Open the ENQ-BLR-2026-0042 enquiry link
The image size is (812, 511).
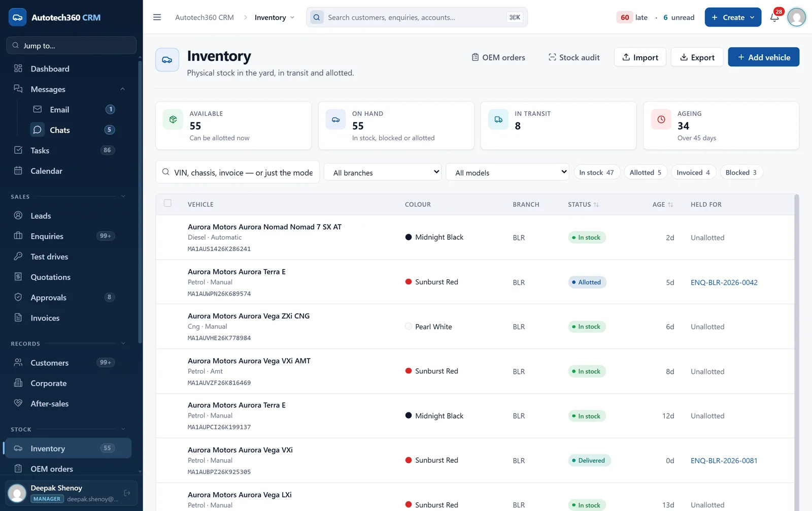[x=724, y=282]
